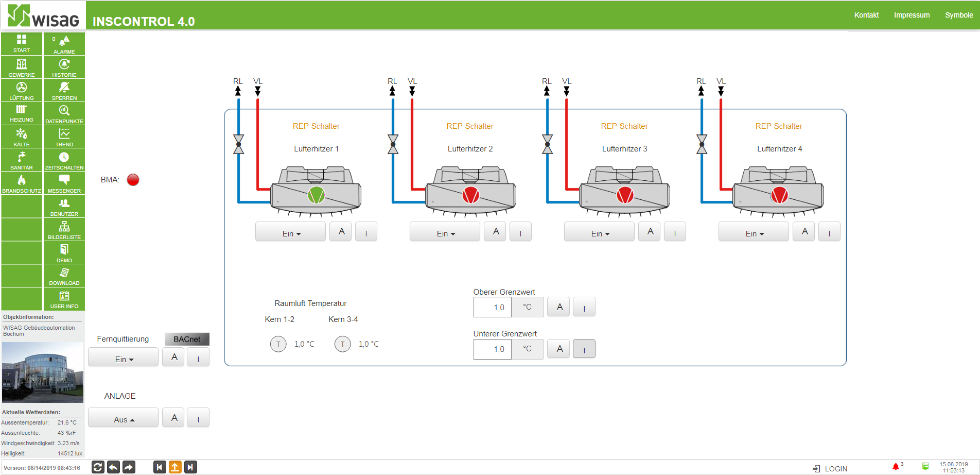The image size is (980, 475).
Task: Open the BILDERLISTE tile
Action: (64, 229)
